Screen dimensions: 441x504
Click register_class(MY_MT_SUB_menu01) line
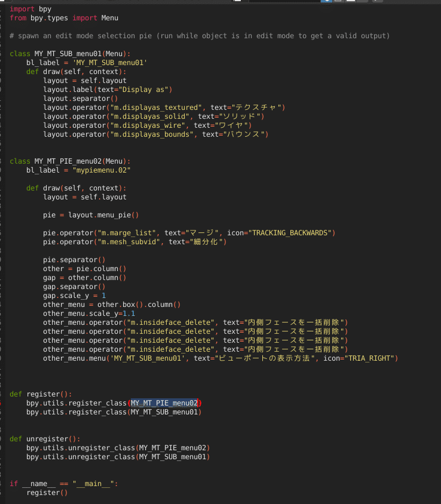point(114,412)
